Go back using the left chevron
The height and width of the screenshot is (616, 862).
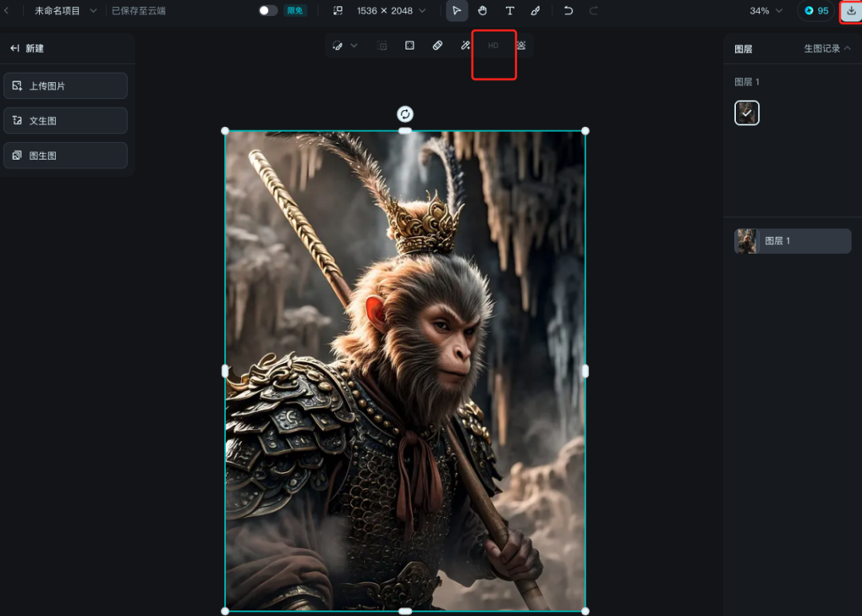[6, 10]
